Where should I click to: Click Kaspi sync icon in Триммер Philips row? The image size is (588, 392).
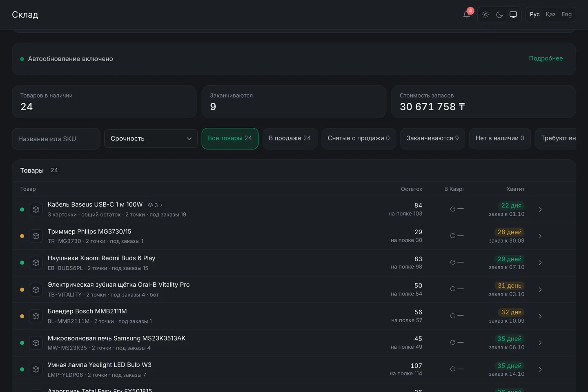[x=453, y=236]
